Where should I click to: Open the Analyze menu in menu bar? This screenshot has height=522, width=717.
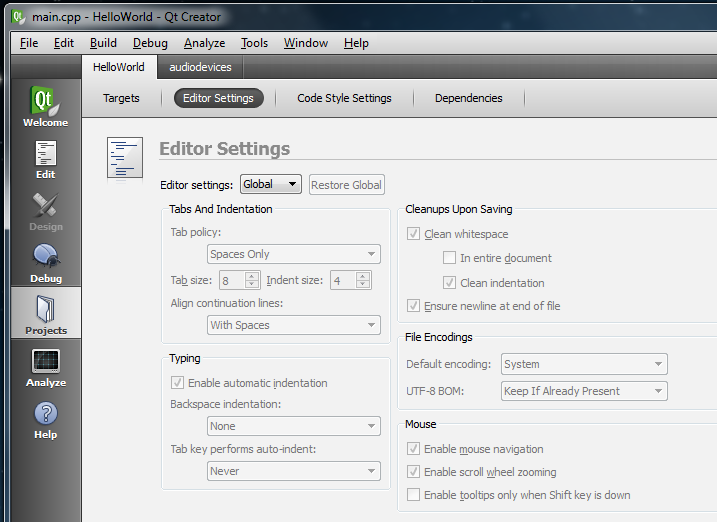pos(204,43)
